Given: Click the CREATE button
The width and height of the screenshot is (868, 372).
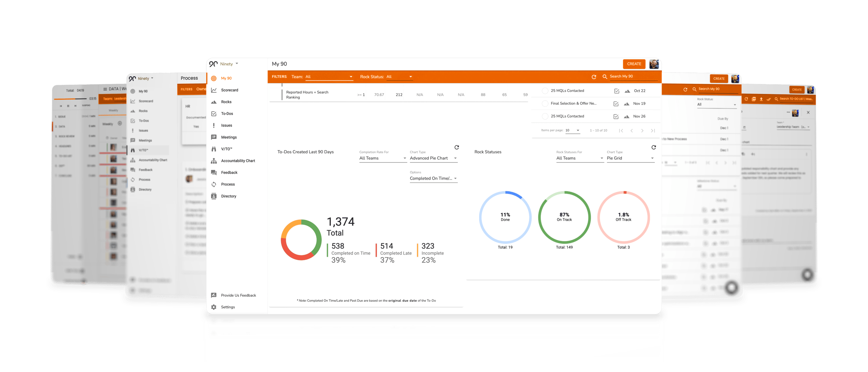Looking at the screenshot, I should click(634, 64).
